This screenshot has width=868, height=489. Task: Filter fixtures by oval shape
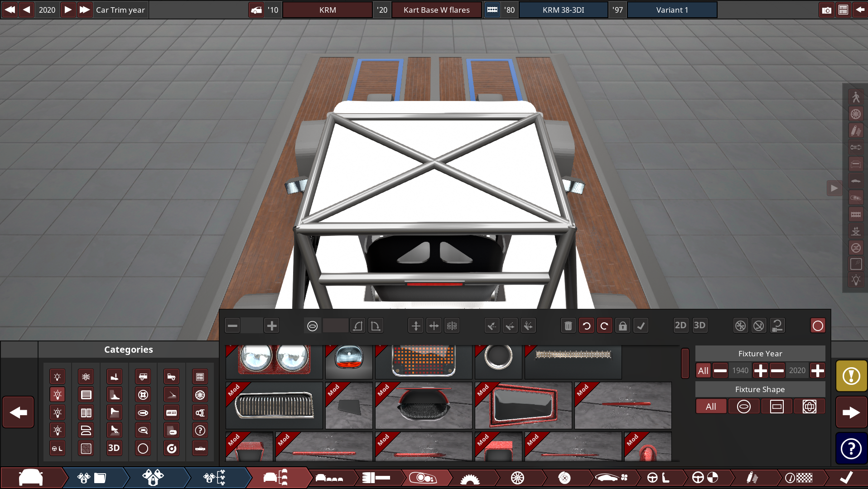(743, 407)
